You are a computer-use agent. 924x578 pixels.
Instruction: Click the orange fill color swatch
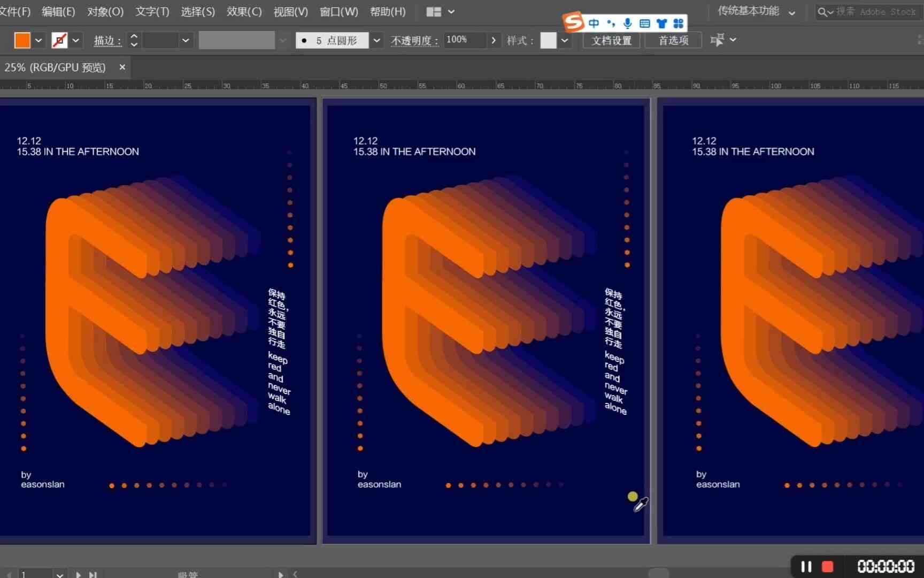point(22,40)
